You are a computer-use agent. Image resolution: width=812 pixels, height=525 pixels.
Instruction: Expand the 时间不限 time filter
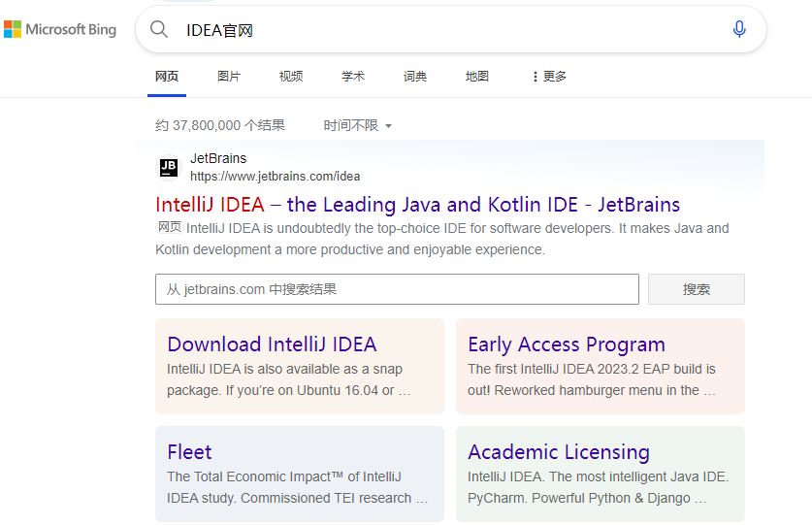(357, 125)
